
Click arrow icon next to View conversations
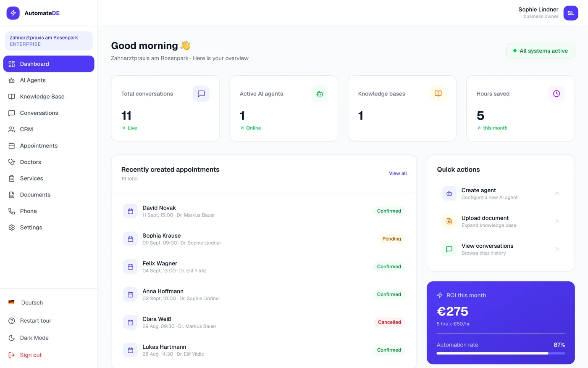557,249
